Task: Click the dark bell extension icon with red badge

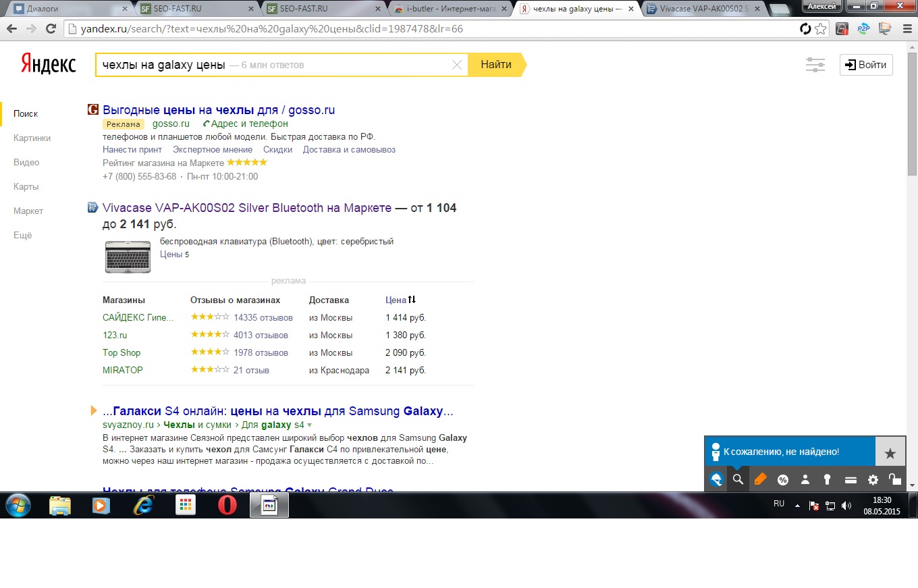Action: point(842,29)
